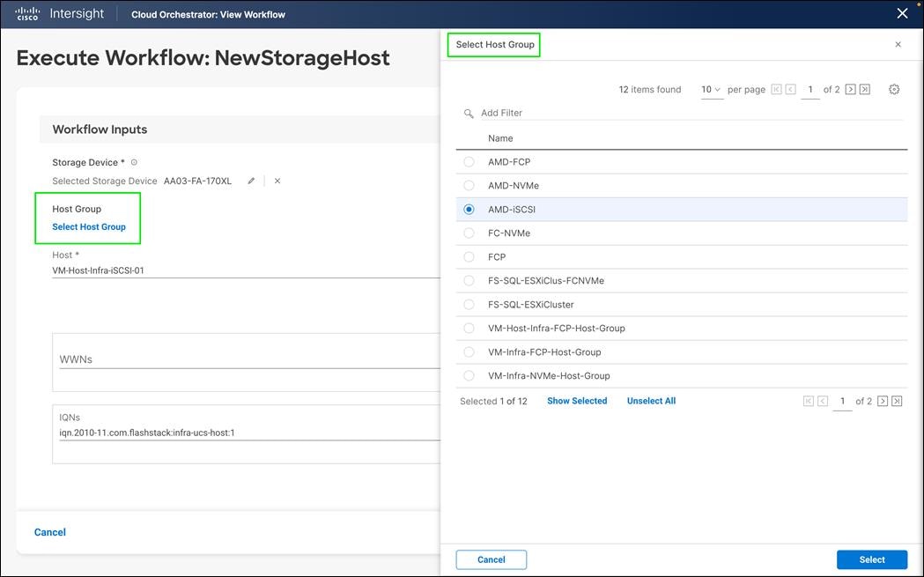The image size is (924, 577).
Task: Go to next page using top pagination arrow
Action: click(x=850, y=89)
